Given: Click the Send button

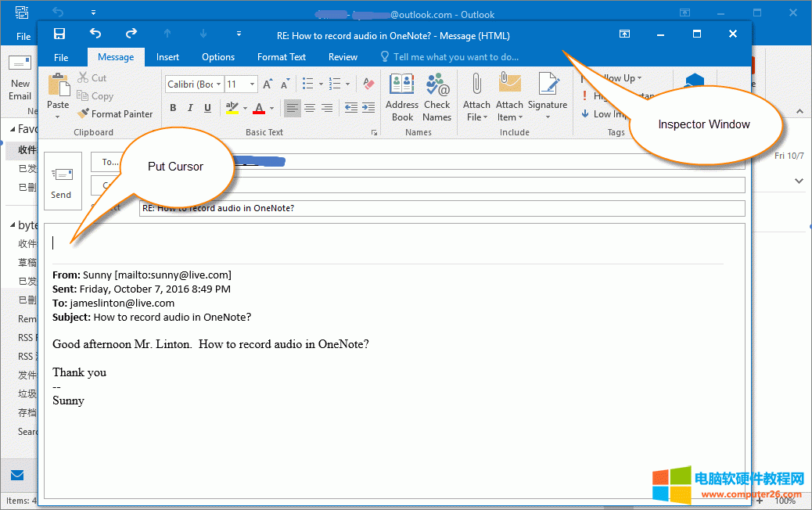Looking at the screenshot, I should point(63,181).
